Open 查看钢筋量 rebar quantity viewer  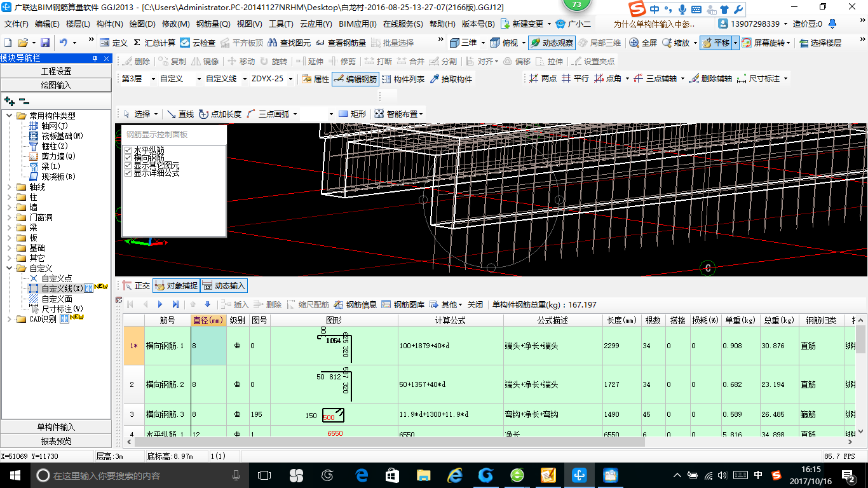[341, 43]
